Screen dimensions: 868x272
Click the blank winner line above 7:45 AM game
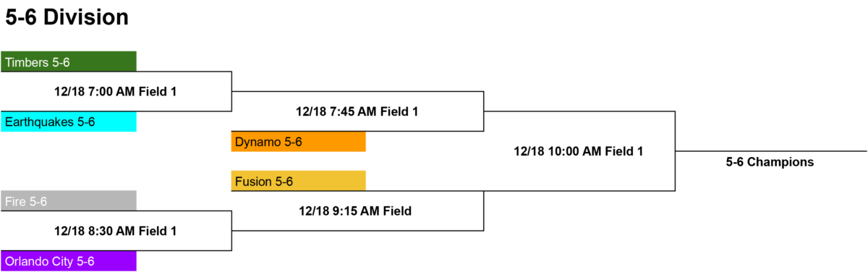[x=357, y=91]
